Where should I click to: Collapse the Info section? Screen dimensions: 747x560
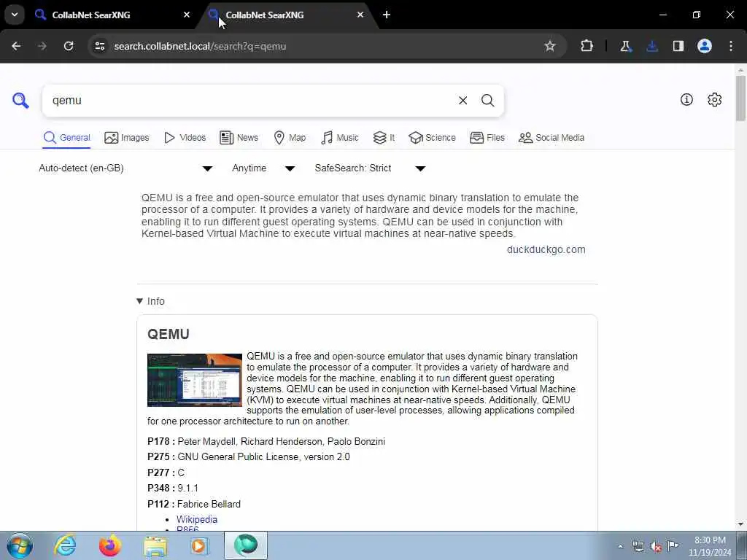pos(150,301)
